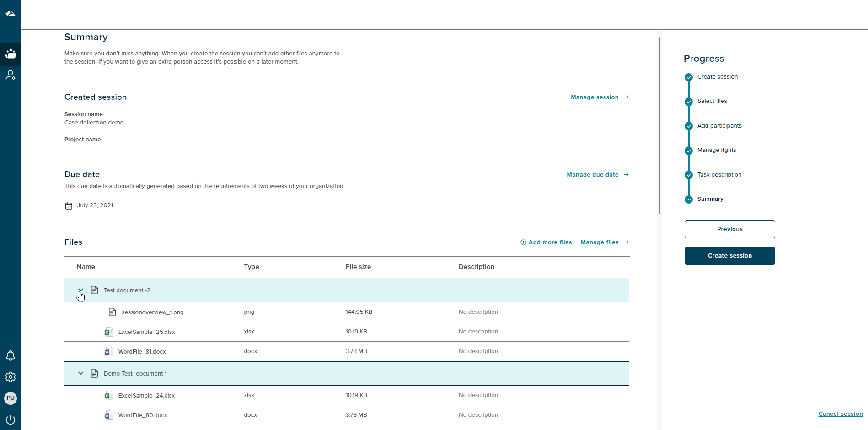Click the PU profile avatar

point(11,398)
